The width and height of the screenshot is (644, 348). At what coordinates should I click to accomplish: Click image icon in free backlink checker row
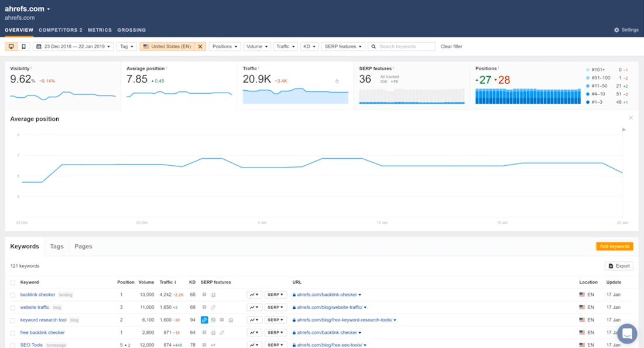[213, 333]
